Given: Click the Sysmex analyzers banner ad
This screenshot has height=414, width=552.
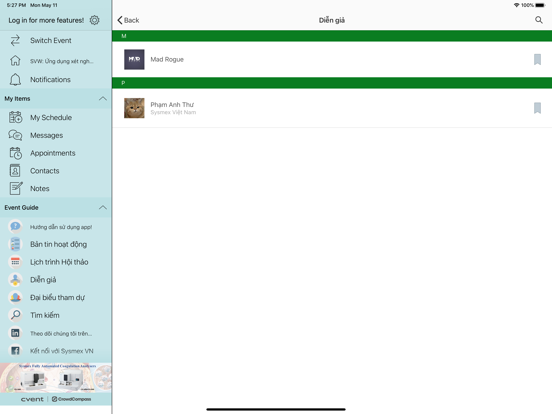Looking at the screenshot, I should point(56,377).
